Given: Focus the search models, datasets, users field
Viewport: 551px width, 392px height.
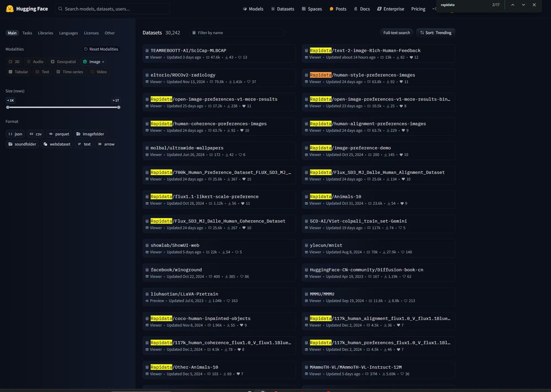Looking at the screenshot, I should 113,9.
